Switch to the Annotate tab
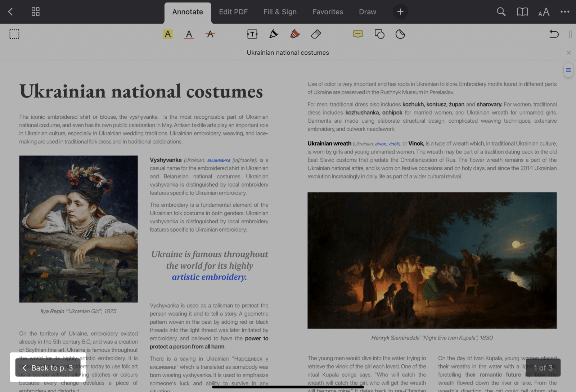The width and height of the screenshot is (576, 392). pyautogui.click(x=188, y=12)
